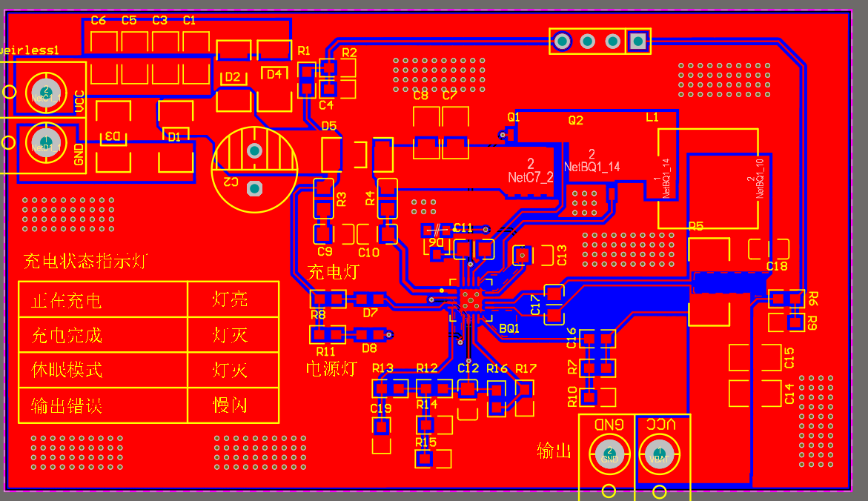The image size is (868, 501).
Task: Click the C4 capacitor label
Action: 326,105
